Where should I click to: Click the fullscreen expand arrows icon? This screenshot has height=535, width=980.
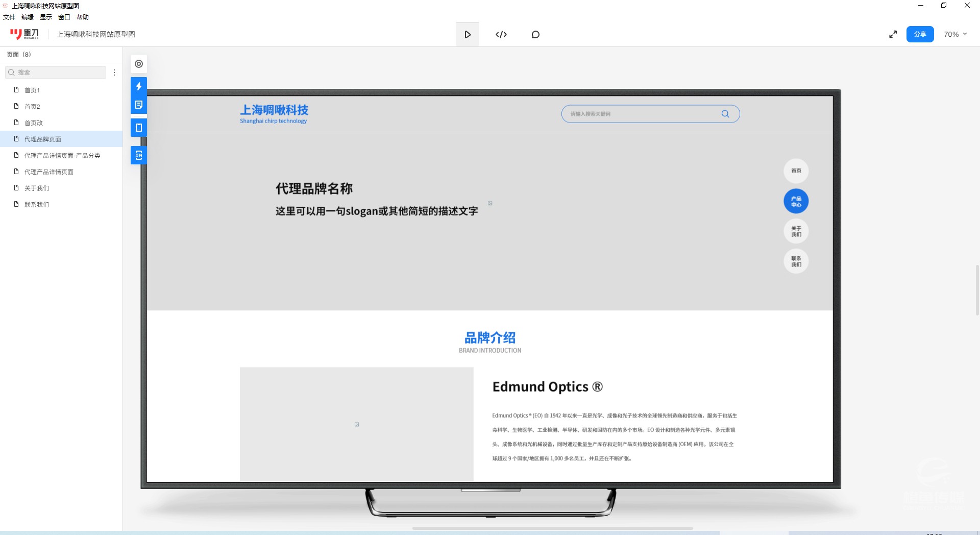point(893,34)
